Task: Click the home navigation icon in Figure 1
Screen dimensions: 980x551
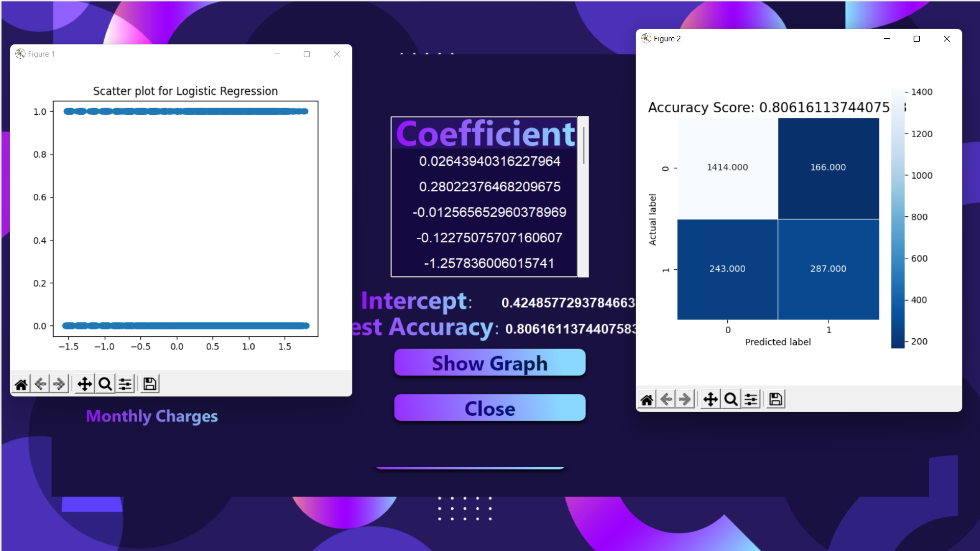Action: coord(21,384)
